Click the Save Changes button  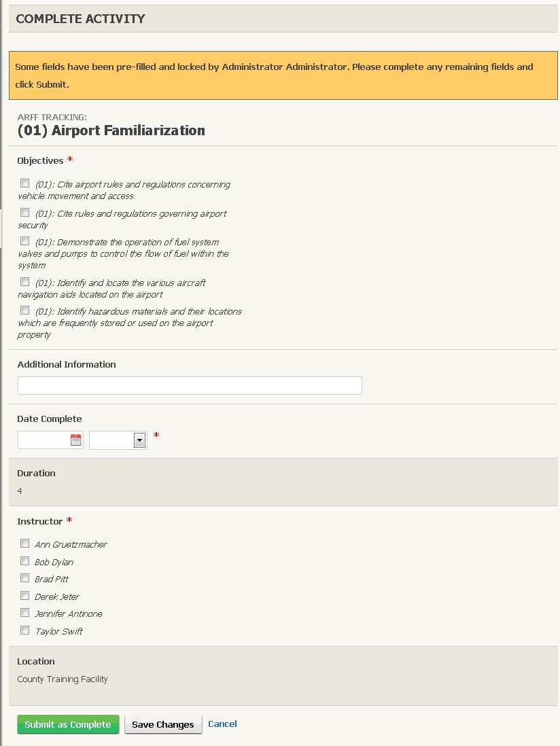point(163,724)
